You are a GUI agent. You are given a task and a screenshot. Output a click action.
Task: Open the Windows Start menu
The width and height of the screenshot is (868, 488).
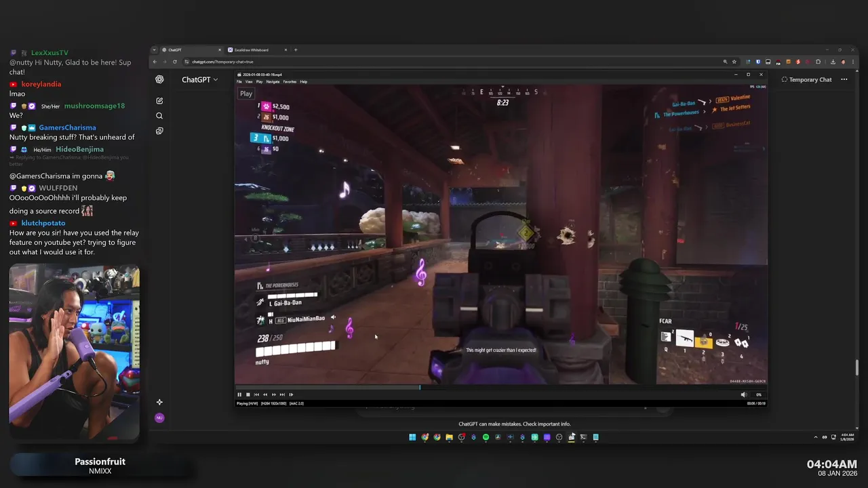pyautogui.click(x=412, y=437)
